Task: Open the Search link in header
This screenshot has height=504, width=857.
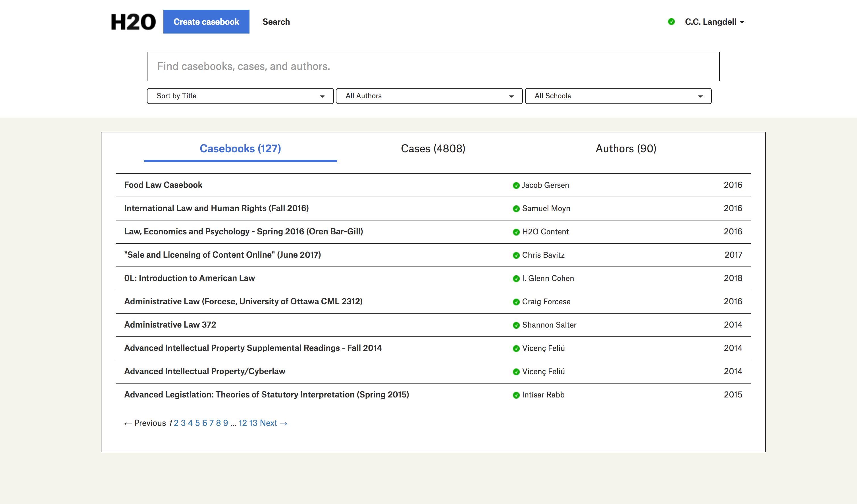Action: point(276,22)
